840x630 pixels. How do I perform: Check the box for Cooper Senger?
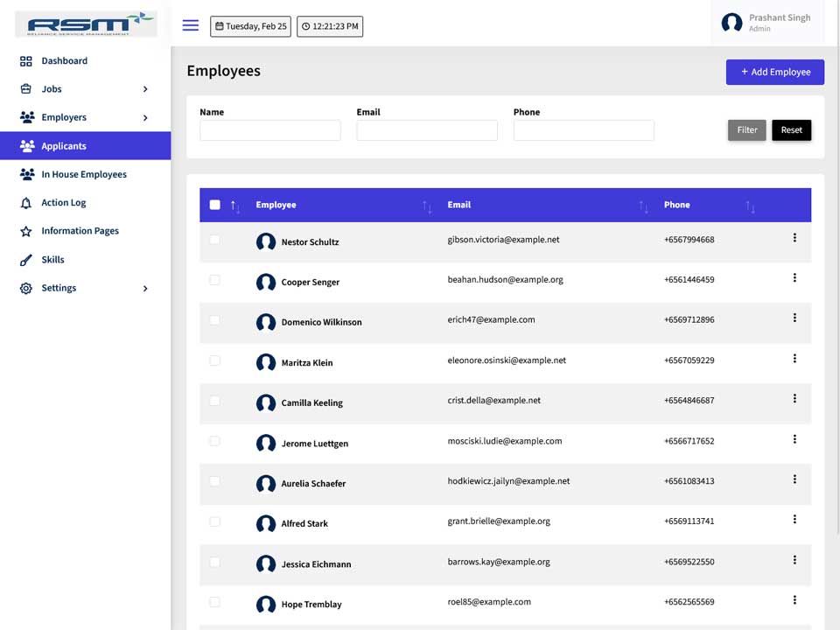tap(215, 280)
